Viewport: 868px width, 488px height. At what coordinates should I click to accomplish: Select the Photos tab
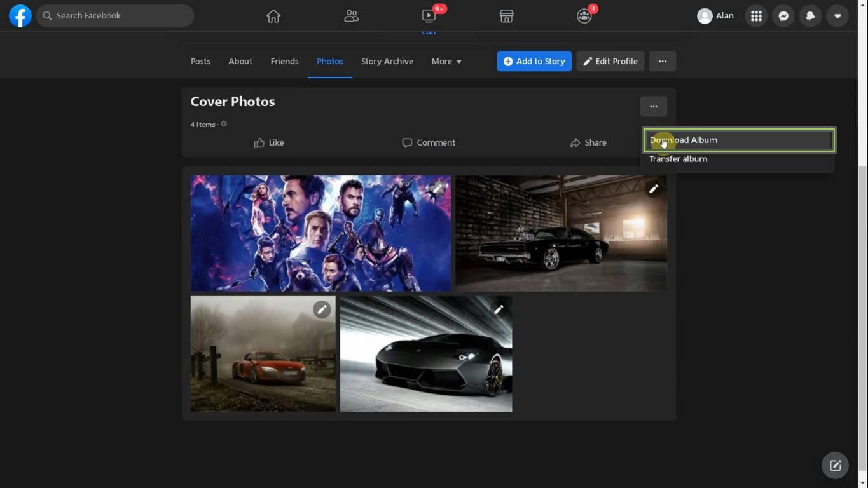pos(330,61)
